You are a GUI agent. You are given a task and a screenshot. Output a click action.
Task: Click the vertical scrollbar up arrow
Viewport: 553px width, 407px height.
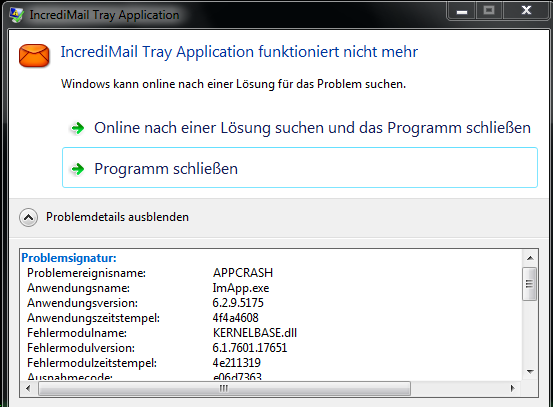pos(530,258)
